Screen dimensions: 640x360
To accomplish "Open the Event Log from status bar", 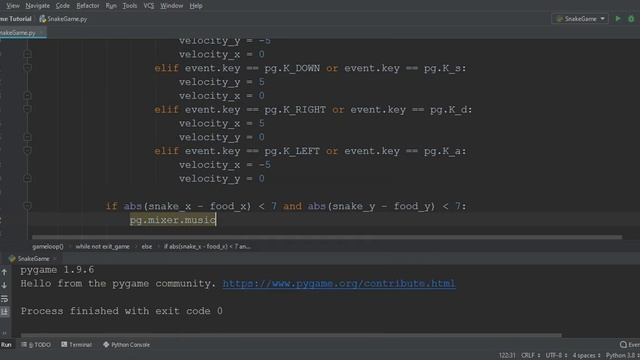I will 629,344.
